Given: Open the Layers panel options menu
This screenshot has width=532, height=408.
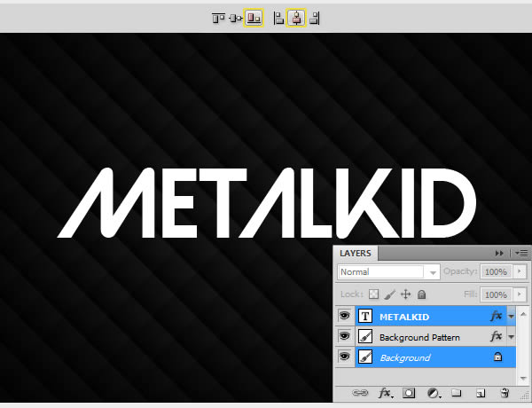Looking at the screenshot, I should [x=521, y=253].
